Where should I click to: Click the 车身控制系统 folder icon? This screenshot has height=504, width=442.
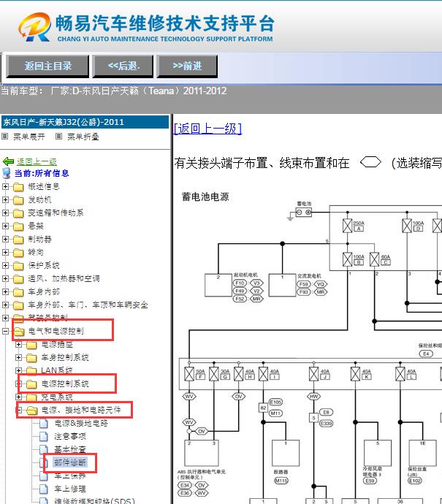tap(31, 358)
